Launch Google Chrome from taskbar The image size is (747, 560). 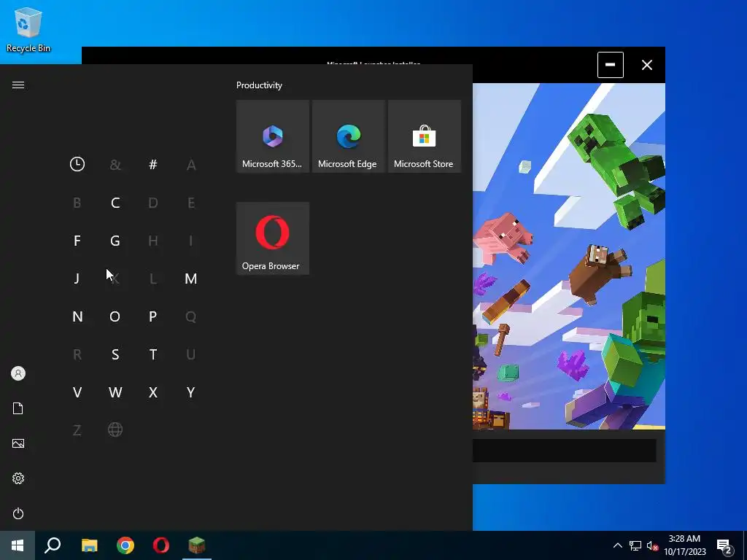tap(125, 545)
